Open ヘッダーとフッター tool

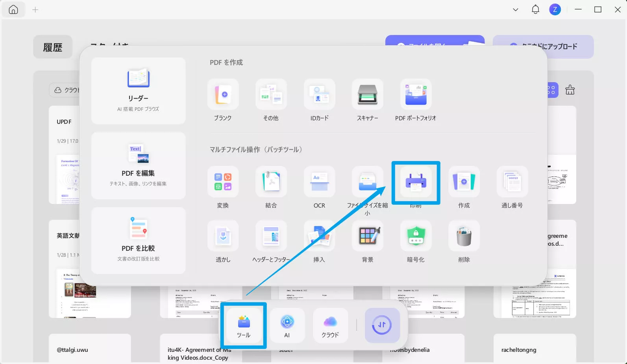pyautogui.click(x=271, y=236)
